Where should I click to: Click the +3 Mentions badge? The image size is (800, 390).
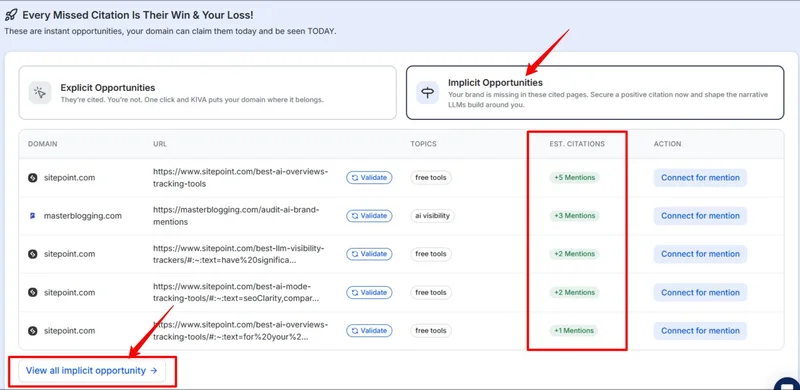tap(574, 216)
